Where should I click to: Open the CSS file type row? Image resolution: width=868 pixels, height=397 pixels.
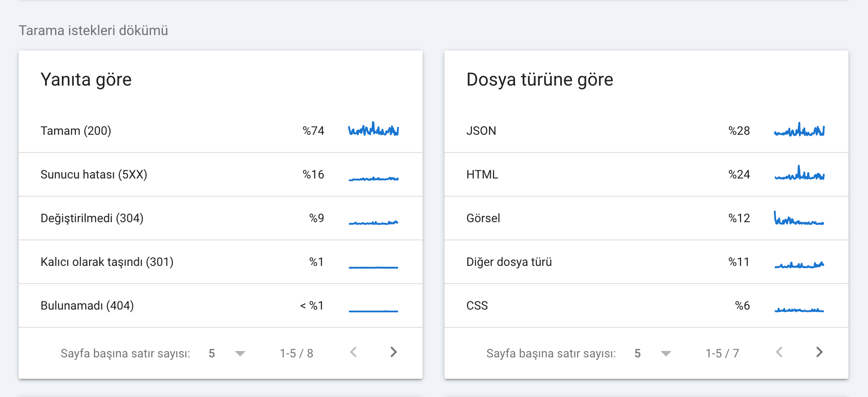tap(646, 305)
